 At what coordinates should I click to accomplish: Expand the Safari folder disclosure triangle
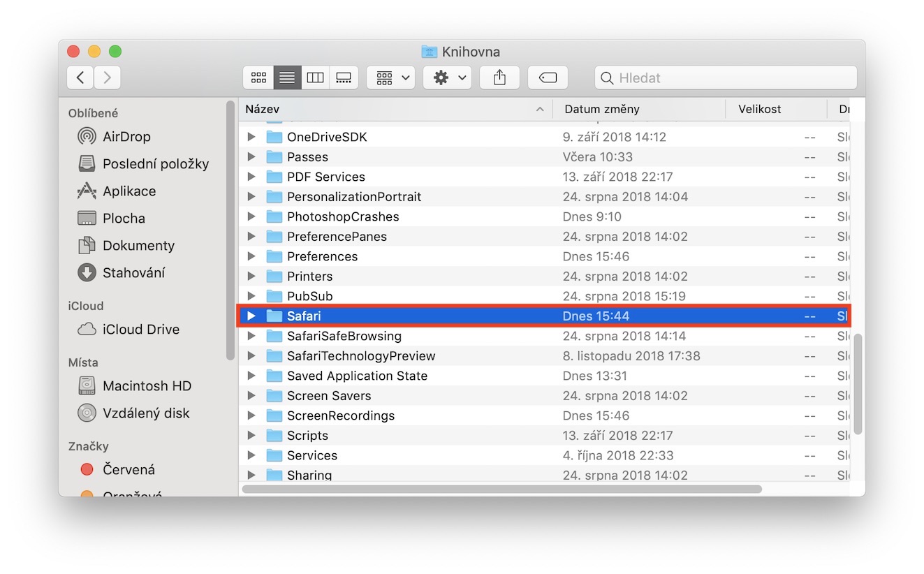point(252,316)
